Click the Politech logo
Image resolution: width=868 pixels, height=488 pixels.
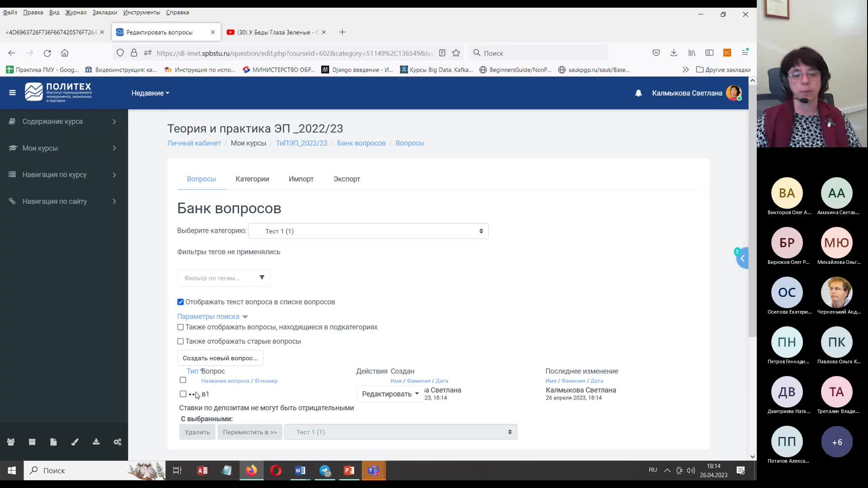(x=58, y=92)
